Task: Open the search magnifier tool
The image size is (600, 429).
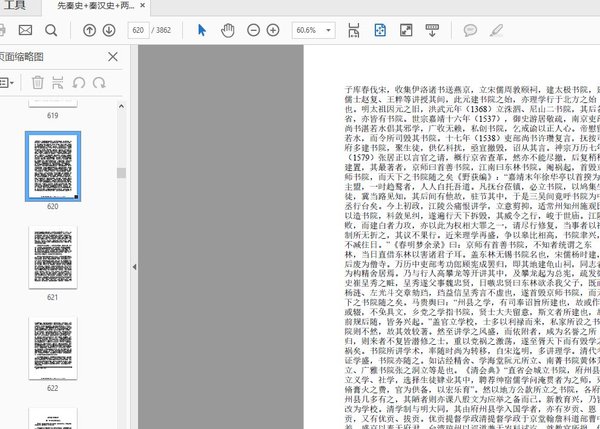Action: pos(50,31)
